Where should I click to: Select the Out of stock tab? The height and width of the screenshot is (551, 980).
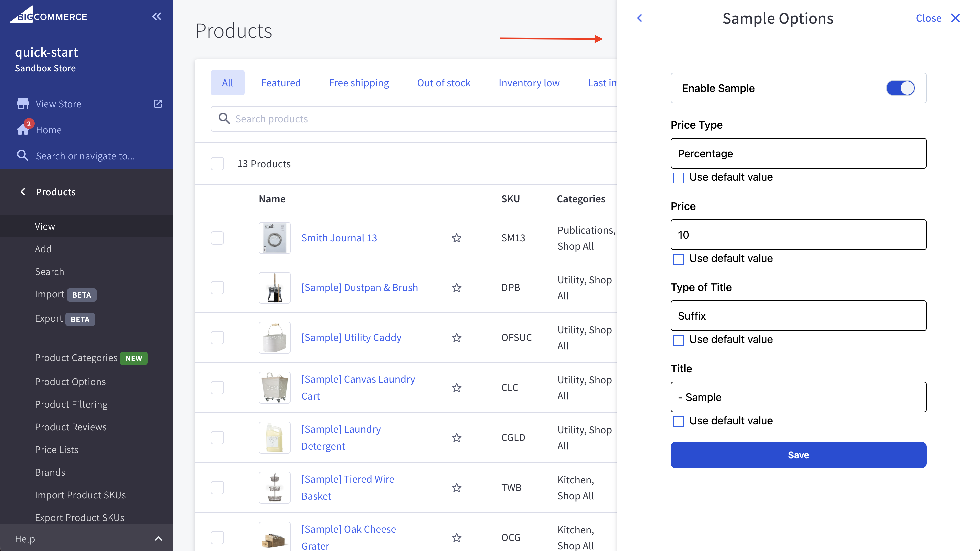pyautogui.click(x=444, y=83)
